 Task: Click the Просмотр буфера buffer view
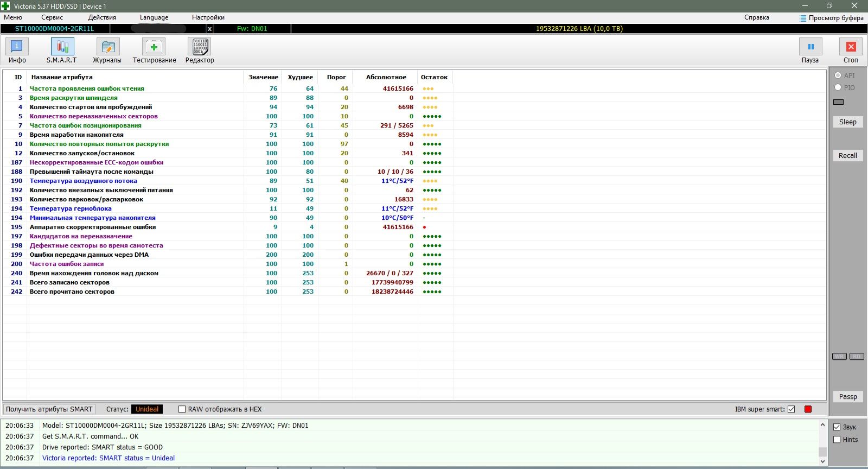click(832, 17)
